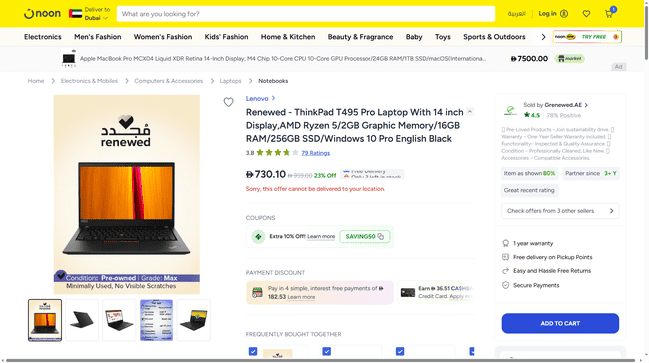Open the Kids' Fashion category
649x363 pixels.
point(226,37)
